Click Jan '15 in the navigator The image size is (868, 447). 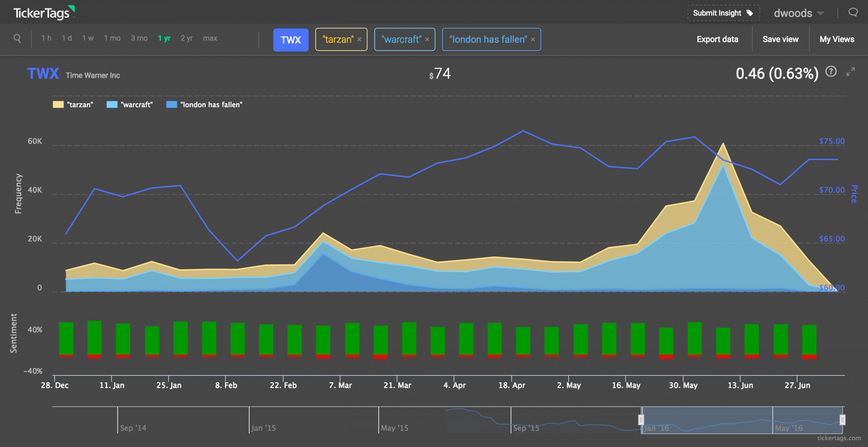[263, 428]
